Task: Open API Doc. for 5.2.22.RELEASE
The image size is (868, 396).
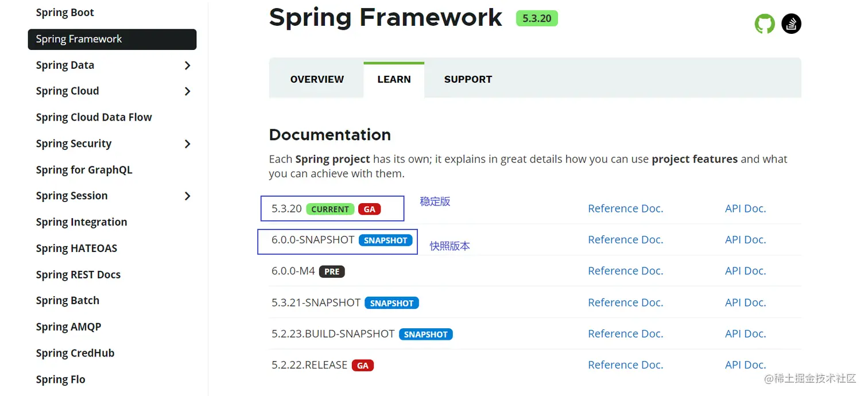Action: coord(745,365)
